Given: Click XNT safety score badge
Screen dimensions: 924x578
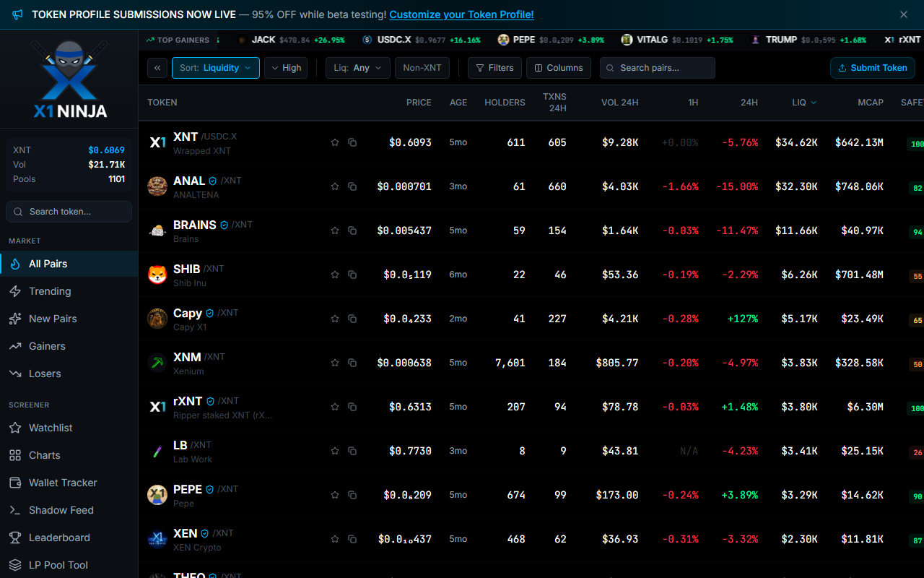Looking at the screenshot, I should click(x=916, y=144).
